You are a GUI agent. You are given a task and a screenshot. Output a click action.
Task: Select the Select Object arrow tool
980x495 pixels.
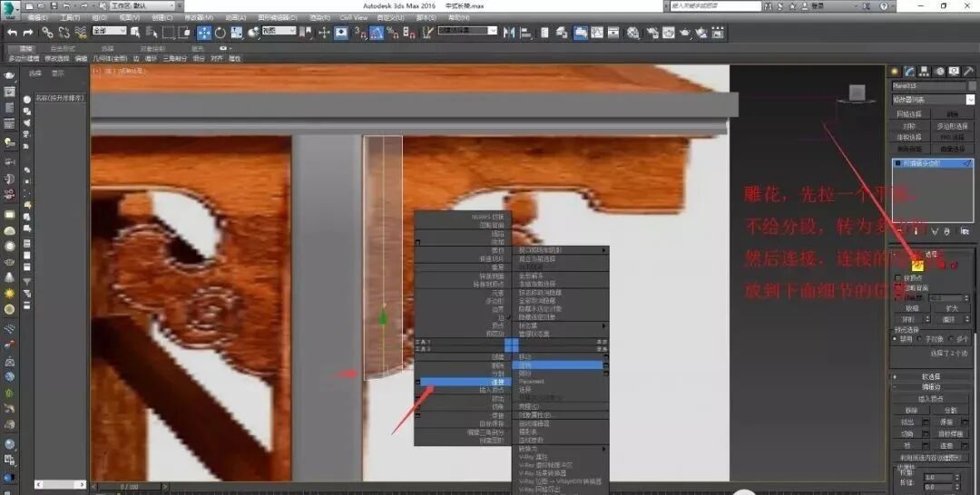coord(135,33)
